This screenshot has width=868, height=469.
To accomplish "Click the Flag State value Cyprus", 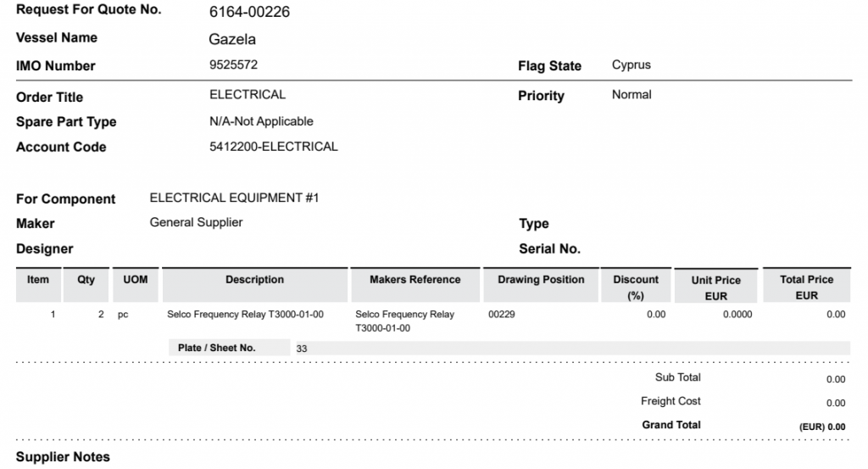I will tap(631, 64).
